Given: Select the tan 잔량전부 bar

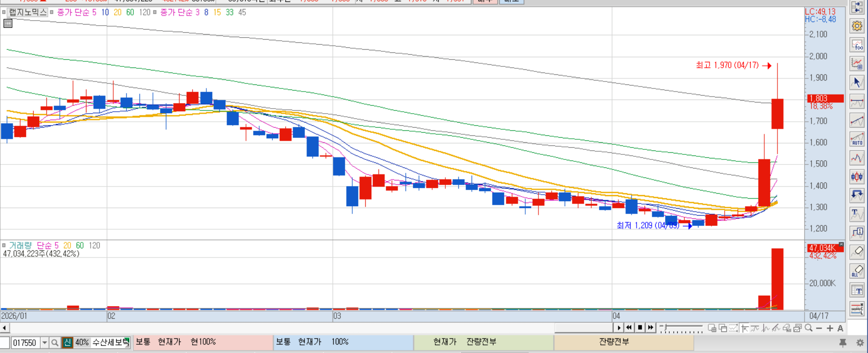Looking at the screenshot, I should click(x=624, y=342).
